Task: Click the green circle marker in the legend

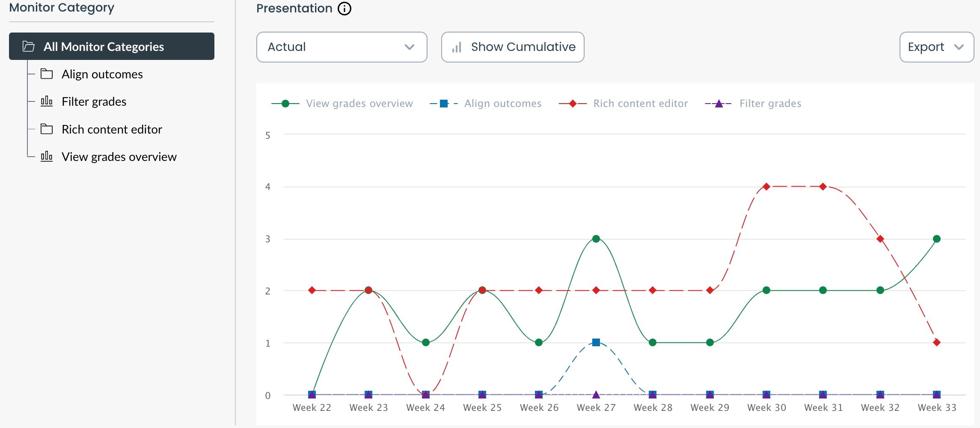Action: pos(286,103)
